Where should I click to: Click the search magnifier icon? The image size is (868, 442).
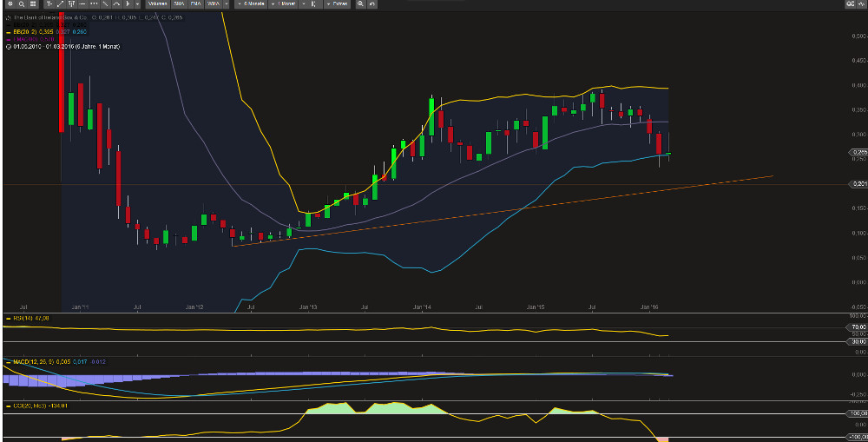point(22,4)
